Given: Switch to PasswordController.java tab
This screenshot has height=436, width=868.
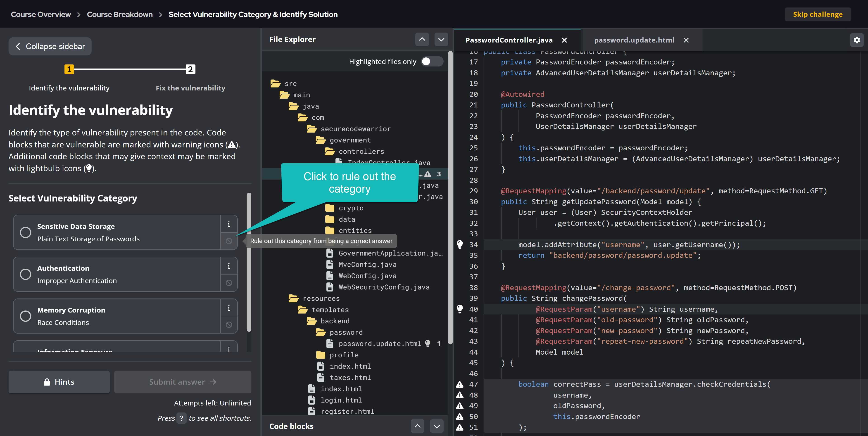Looking at the screenshot, I should coord(509,40).
